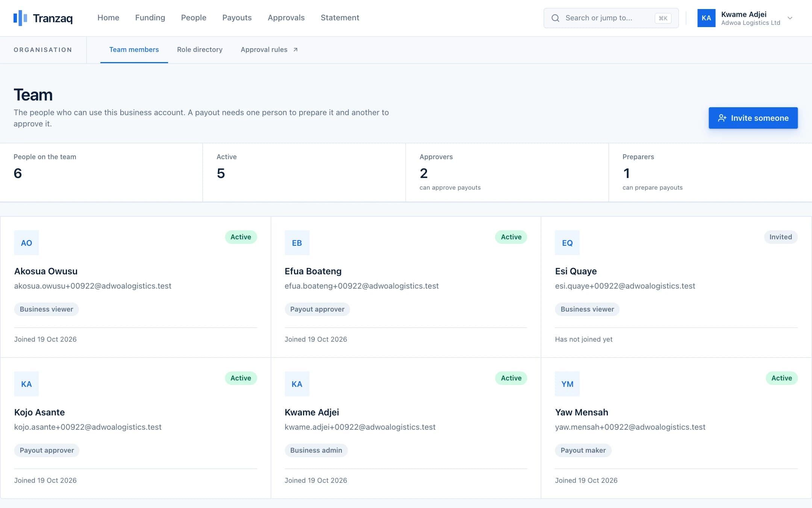The image size is (812, 508).
Task: Click the YM avatar for Yaw Mensah
Action: pos(567,384)
